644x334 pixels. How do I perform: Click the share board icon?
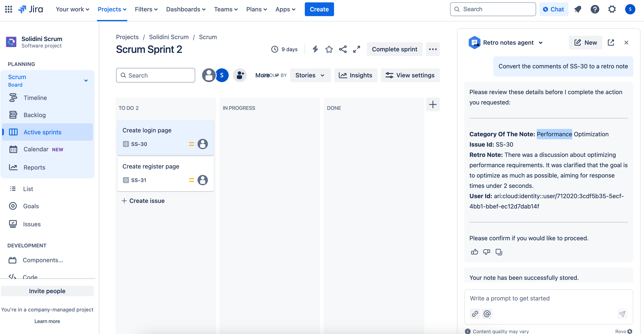point(343,49)
